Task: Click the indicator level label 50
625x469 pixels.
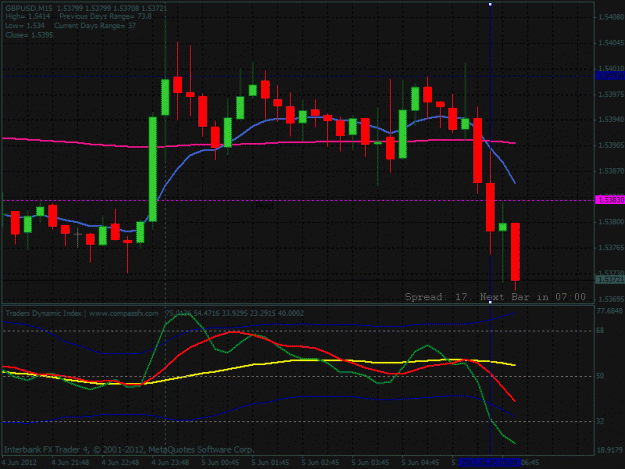Action: 600,376
